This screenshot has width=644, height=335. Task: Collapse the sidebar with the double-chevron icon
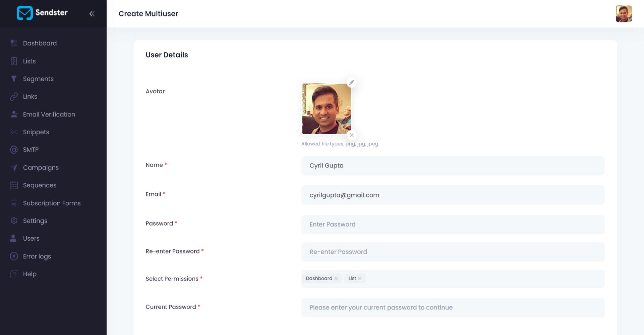click(92, 14)
